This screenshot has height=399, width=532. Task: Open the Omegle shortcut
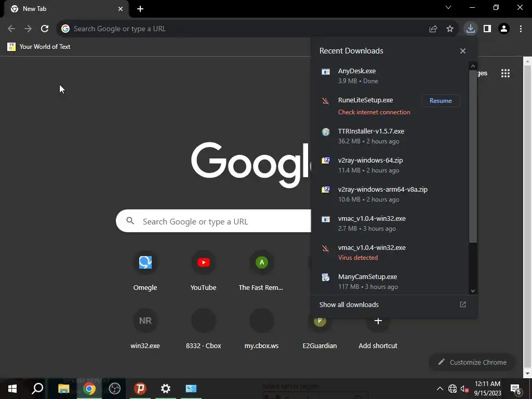click(145, 271)
